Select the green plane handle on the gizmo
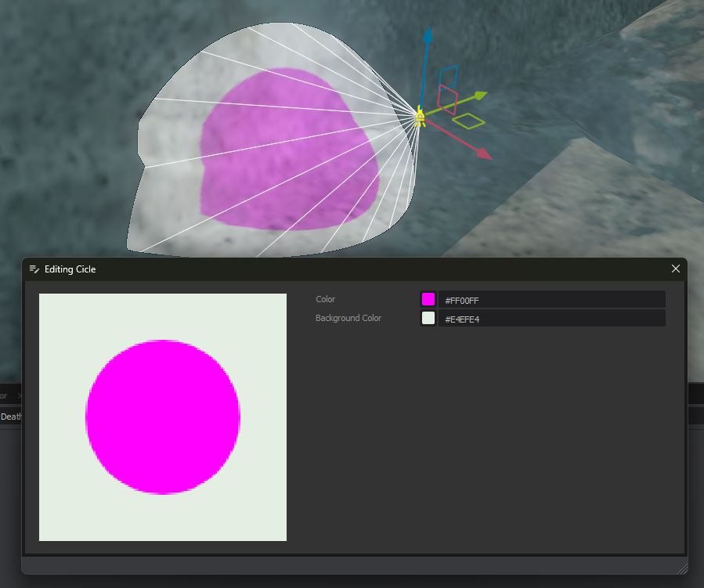The width and height of the screenshot is (704, 588). (469, 121)
